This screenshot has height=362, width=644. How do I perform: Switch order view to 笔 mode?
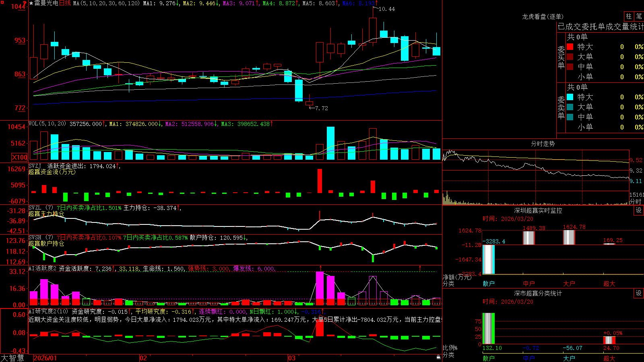(639, 16)
